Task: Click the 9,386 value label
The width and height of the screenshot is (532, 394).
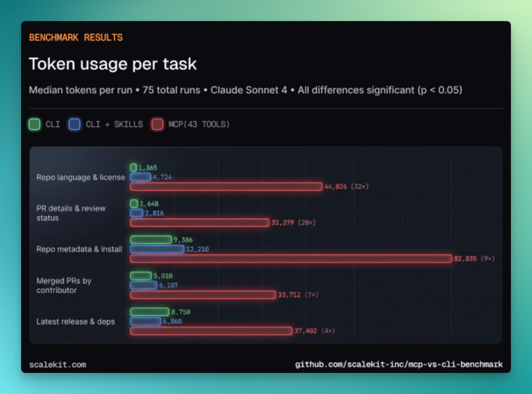Action: 183,239
